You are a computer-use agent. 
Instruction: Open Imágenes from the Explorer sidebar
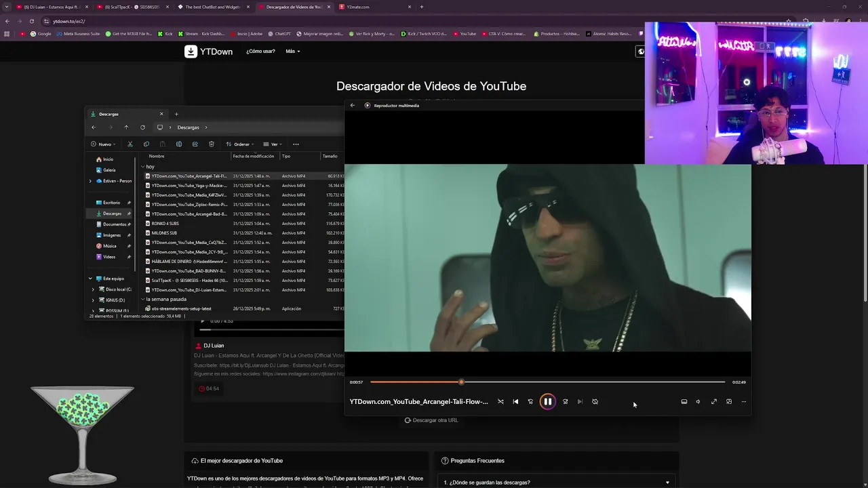pyautogui.click(x=108, y=235)
